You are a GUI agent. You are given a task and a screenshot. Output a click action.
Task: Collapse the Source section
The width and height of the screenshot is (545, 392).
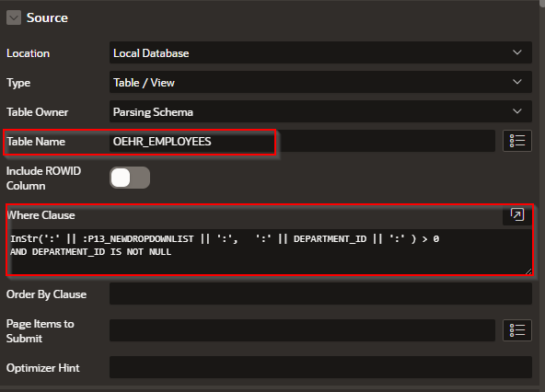tap(14, 17)
